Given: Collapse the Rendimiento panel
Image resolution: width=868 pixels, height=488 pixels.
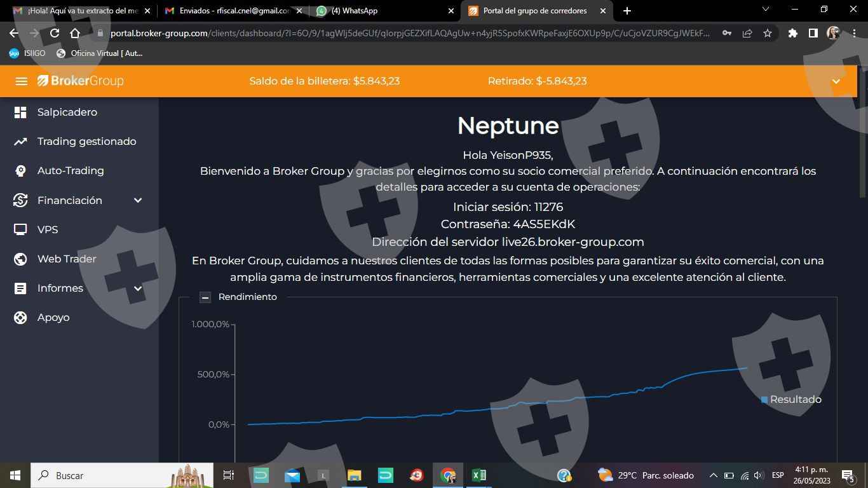Looking at the screenshot, I should (x=205, y=297).
